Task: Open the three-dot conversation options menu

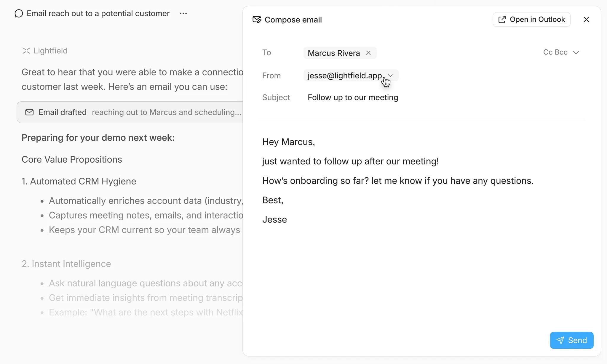Action: 183,14
